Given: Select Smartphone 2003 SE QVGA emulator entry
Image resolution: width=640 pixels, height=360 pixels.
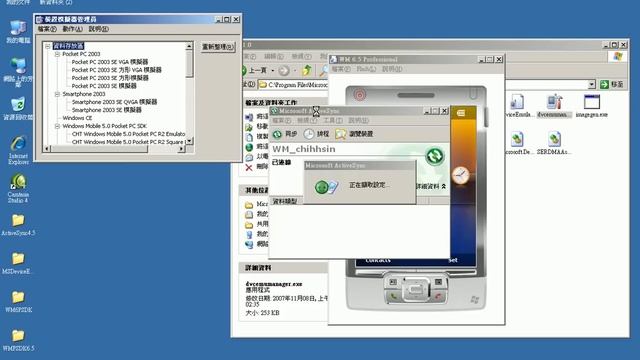Looking at the screenshot, I should pyautogui.click(x=114, y=102).
